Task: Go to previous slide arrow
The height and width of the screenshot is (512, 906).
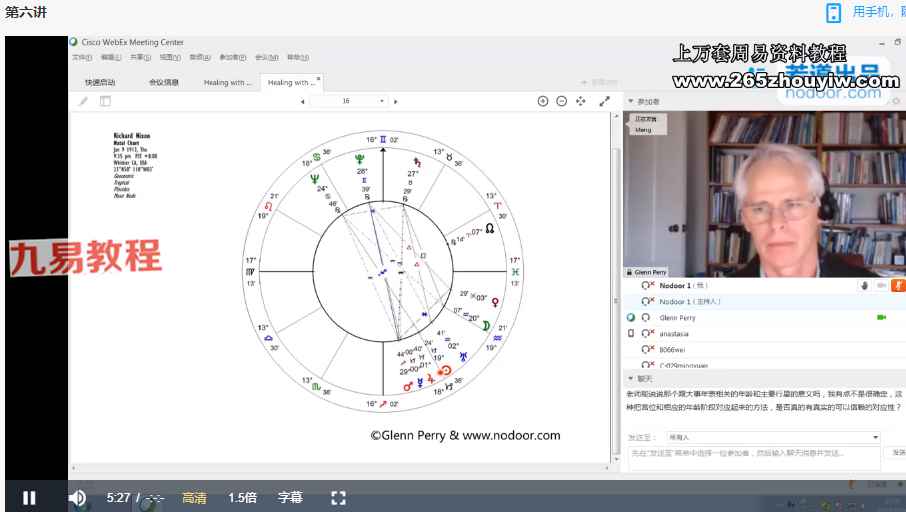Action: 302,102
